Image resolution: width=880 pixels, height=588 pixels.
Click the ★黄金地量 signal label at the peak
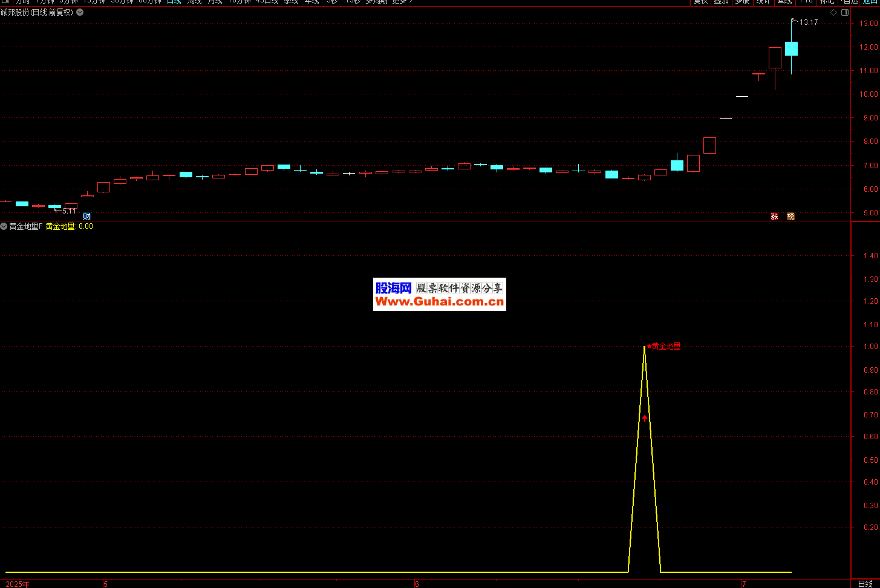(664, 346)
